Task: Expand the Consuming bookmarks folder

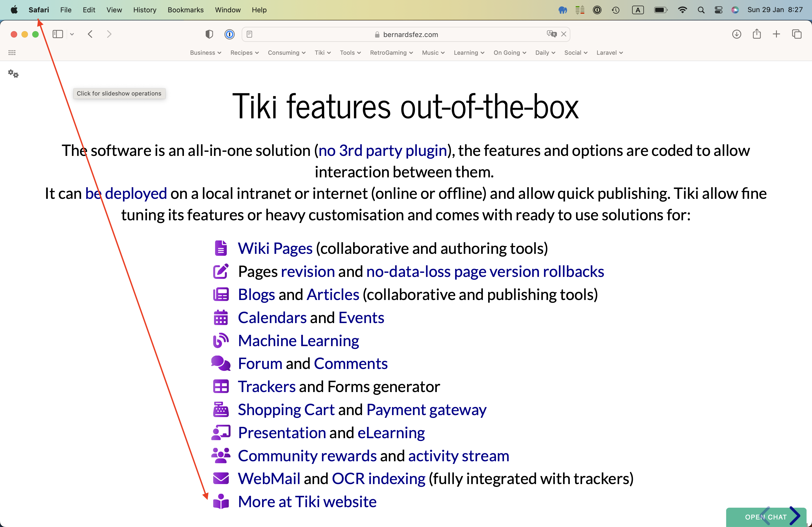Action: pos(287,53)
